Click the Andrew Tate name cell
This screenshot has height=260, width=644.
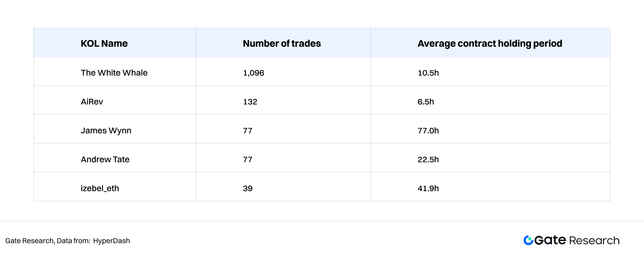[x=105, y=159]
